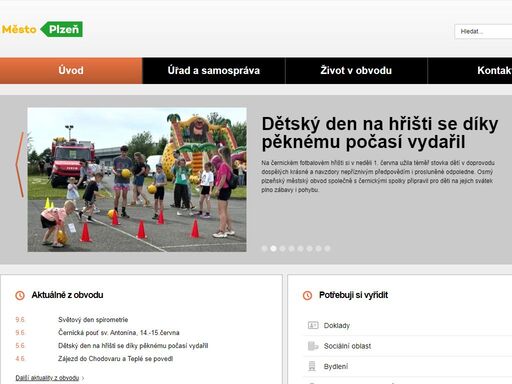Open news item Zájezd do Chodovaru a Teplé
512x384 pixels.
115,359
